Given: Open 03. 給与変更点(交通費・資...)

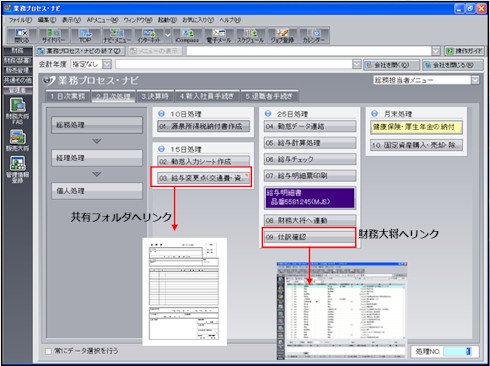Looking at the screenshot, I should [203, 178].
